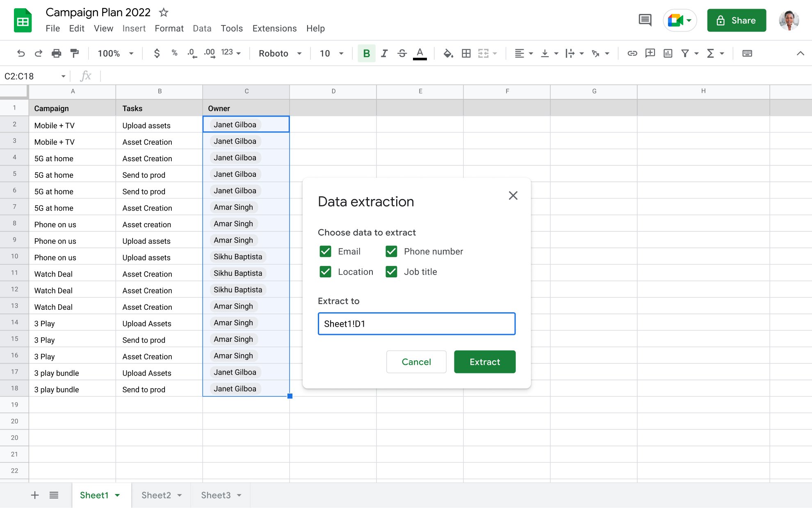The height and width of the screenshot is (508, 812).
Task: Star the Campaign Plan 2022 document
Action: coord(164,12)
